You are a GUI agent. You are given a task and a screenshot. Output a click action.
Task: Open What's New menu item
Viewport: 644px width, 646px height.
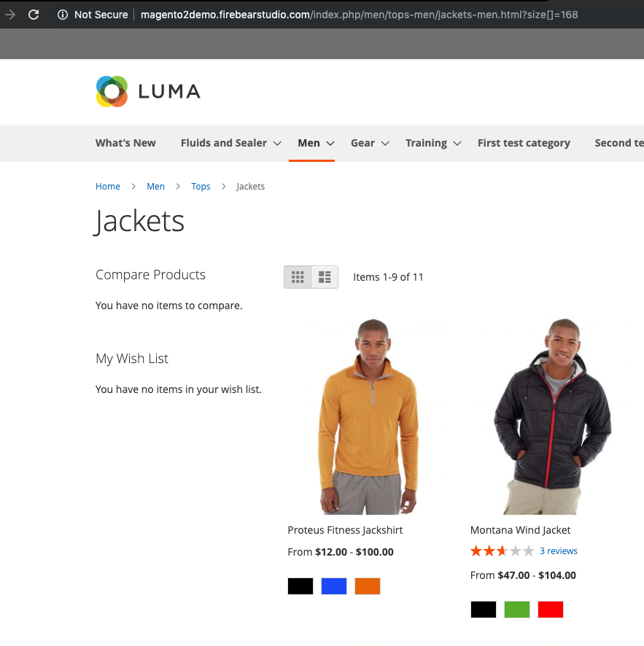(x=125, y=143)
